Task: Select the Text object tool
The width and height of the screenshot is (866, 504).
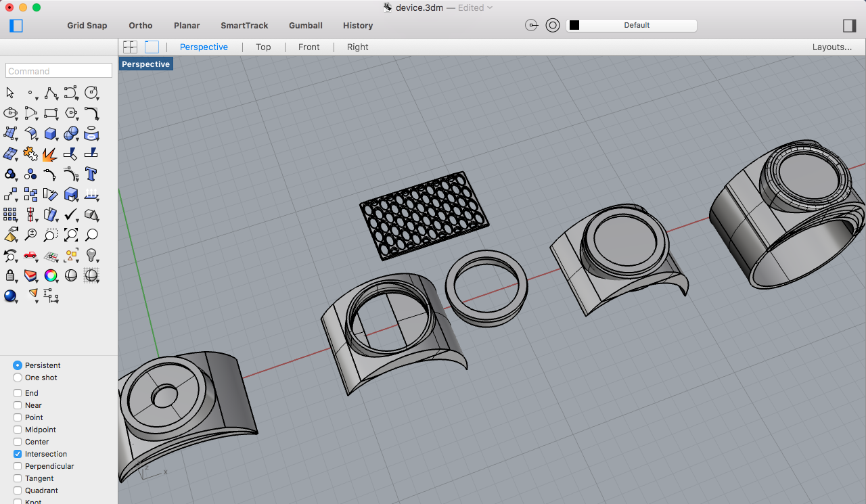Action: (91, 174)
